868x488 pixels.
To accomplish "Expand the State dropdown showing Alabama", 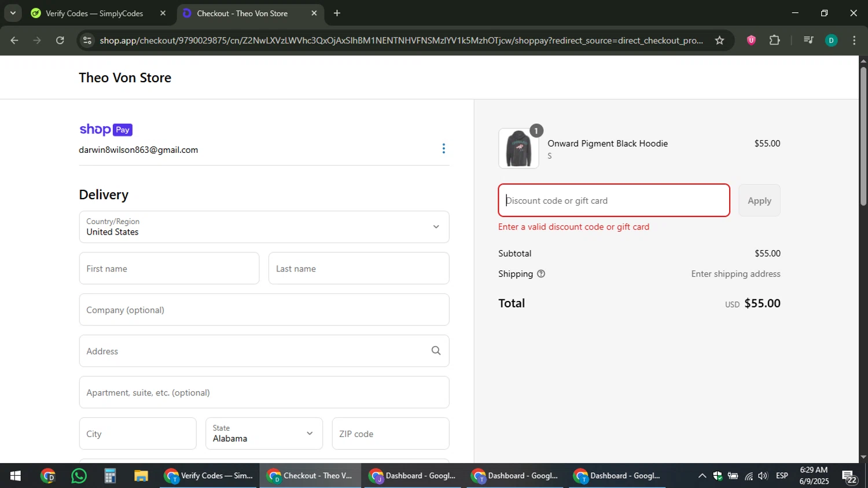I will coord(264,434).
